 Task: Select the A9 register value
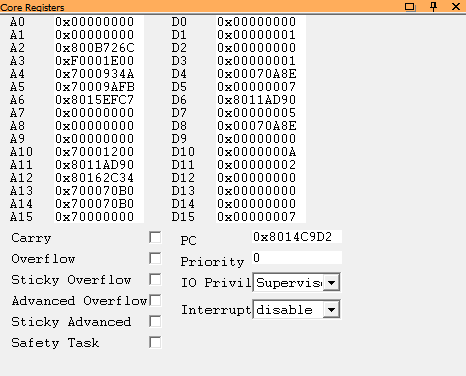pos(99,139)
